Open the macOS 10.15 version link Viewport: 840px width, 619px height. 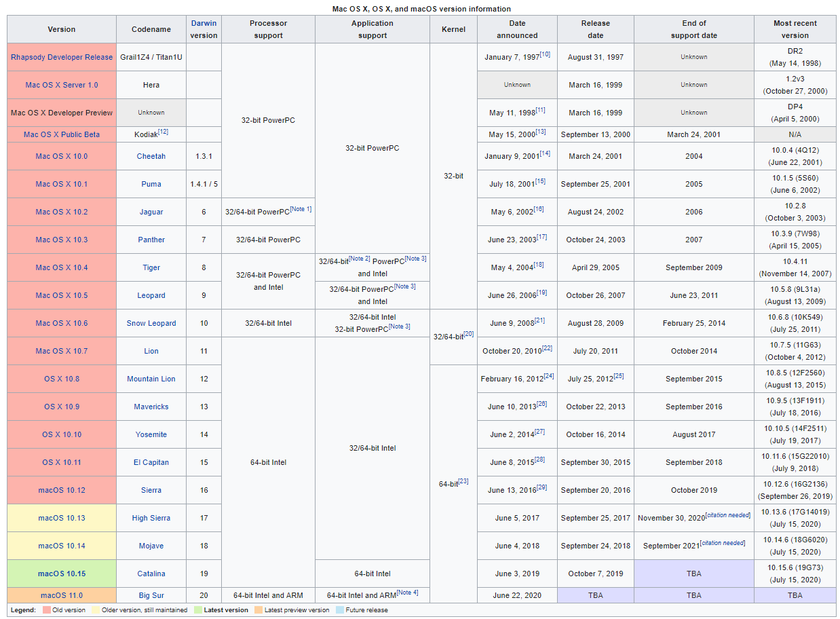point(61,574)
